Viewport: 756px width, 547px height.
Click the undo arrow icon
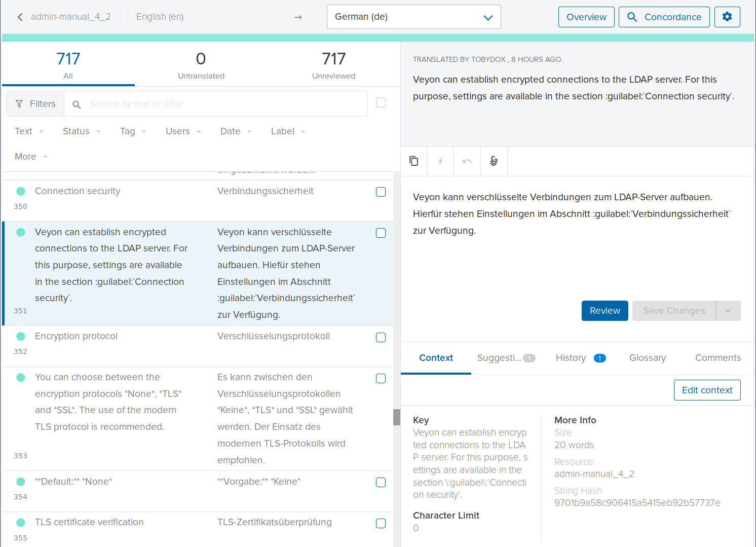point(467,161)
